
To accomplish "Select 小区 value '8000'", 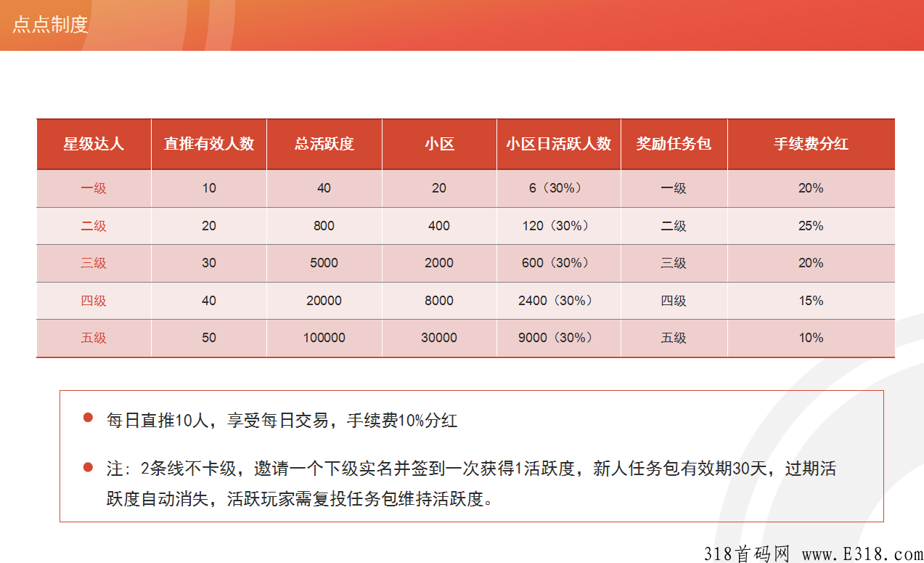I will coord(439,301).
